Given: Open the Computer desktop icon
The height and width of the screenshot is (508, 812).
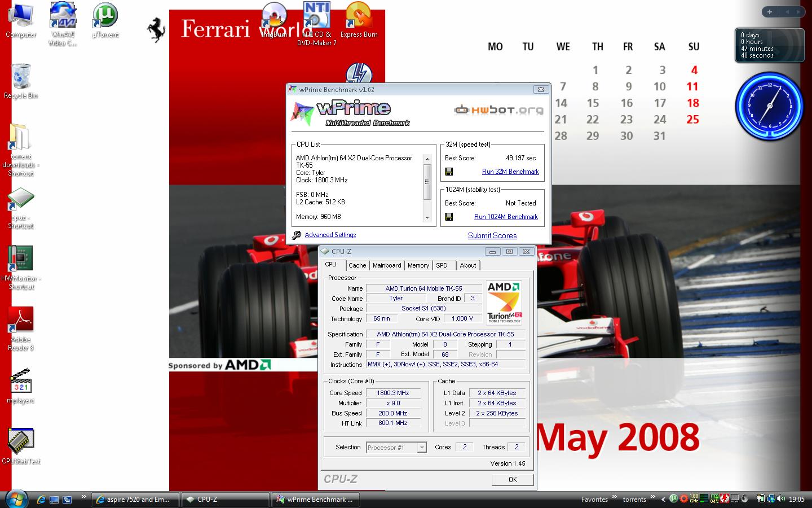Looking at the screenshot, I should point(21,20).
